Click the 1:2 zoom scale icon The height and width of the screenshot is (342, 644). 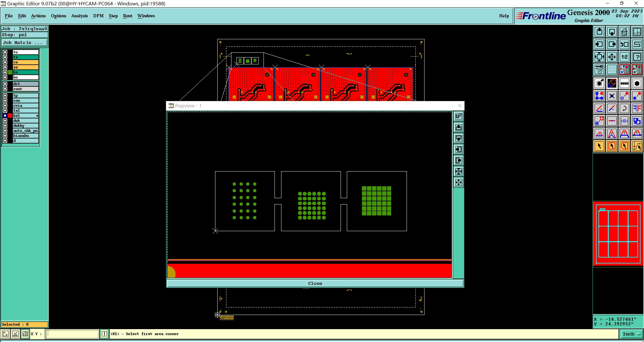624,57
